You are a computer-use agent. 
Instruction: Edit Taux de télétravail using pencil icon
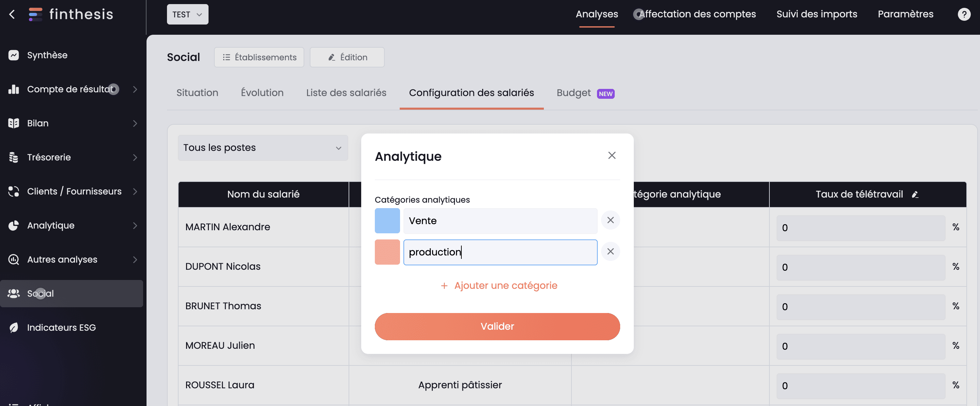tap(915, 194)
